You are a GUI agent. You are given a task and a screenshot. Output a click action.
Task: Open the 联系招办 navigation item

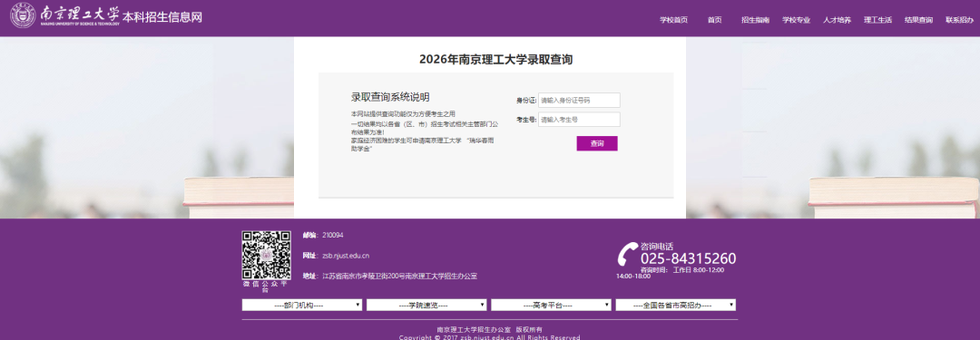pyautogui.click(x=959, y=20)
